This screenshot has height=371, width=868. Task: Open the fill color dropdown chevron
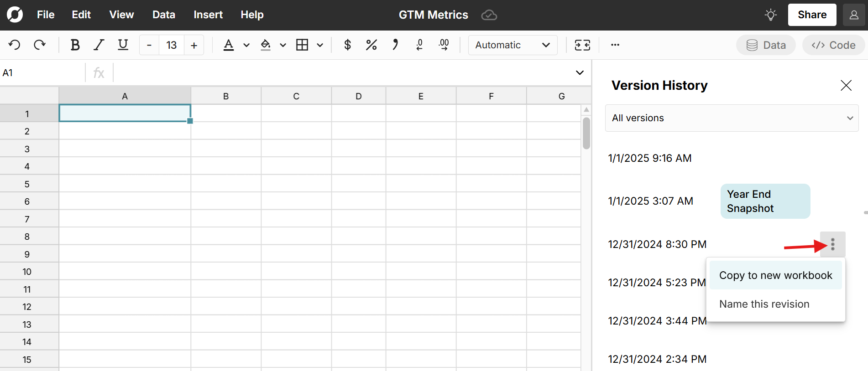[x=283, y=45]
